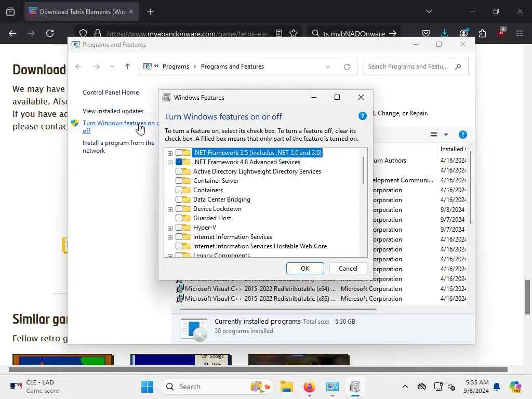The width and height of the screenshot is (532, 399).
Task: Open Control Panel Home link
Action: (x=111, y=92)
